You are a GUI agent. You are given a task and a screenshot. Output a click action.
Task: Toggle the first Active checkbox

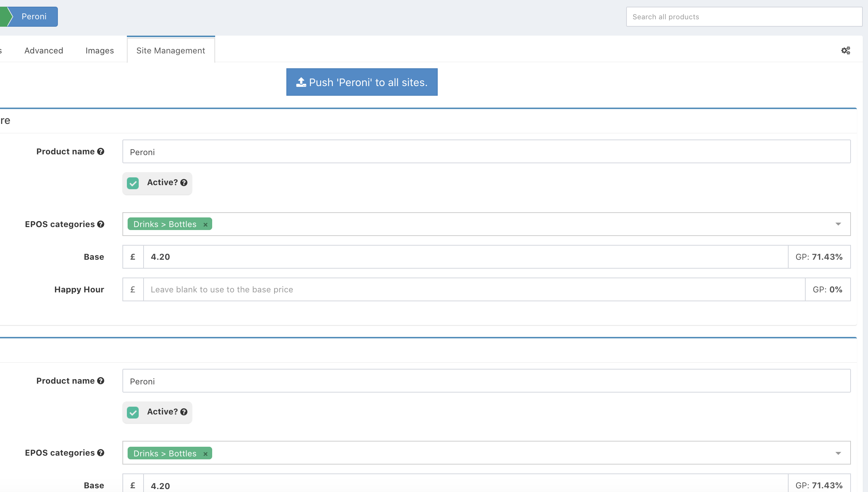133,183
